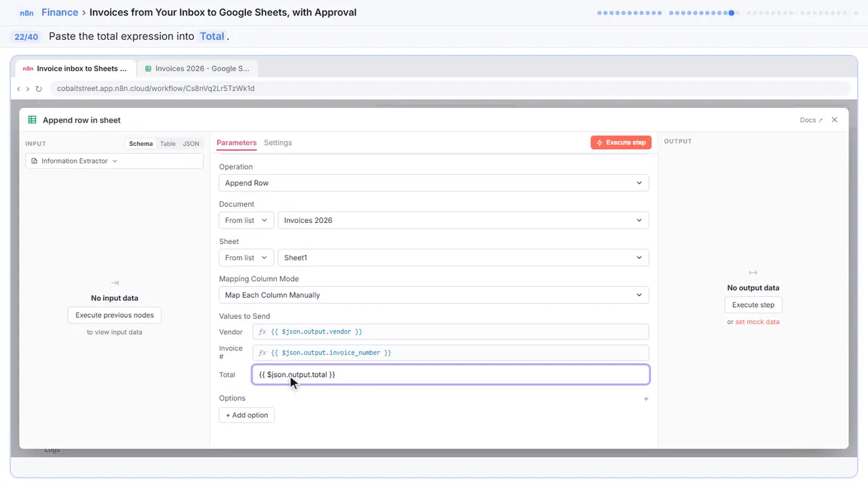This screenshot has width=868, height=488.
Task: Open the Document From list mode dropdown
Action: [247, 220]
